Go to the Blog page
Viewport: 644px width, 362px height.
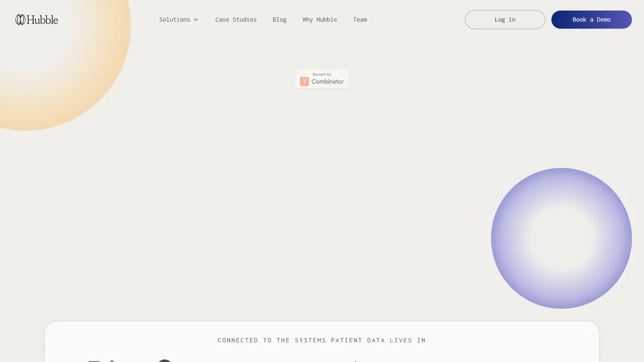click(280, 20)
